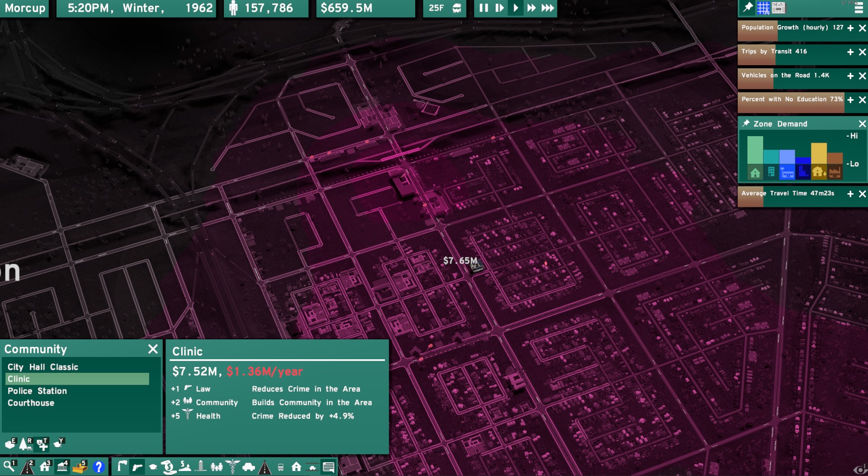Show the Land Value hill heatmap
Image resolution: width=868 pixels, height=476 pixels.
[x=185, y=466]
